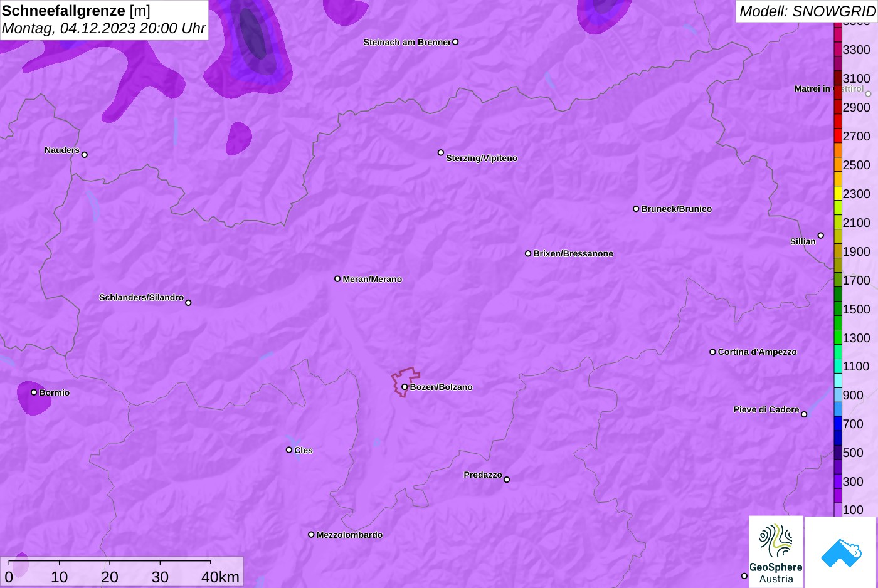Click the 'Schneefallgrenze [m]' title

[76, 11]
